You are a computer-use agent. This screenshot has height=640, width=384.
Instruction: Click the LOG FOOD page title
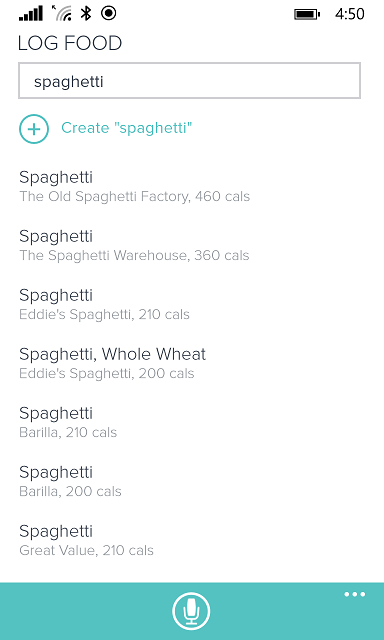[70, 43]
